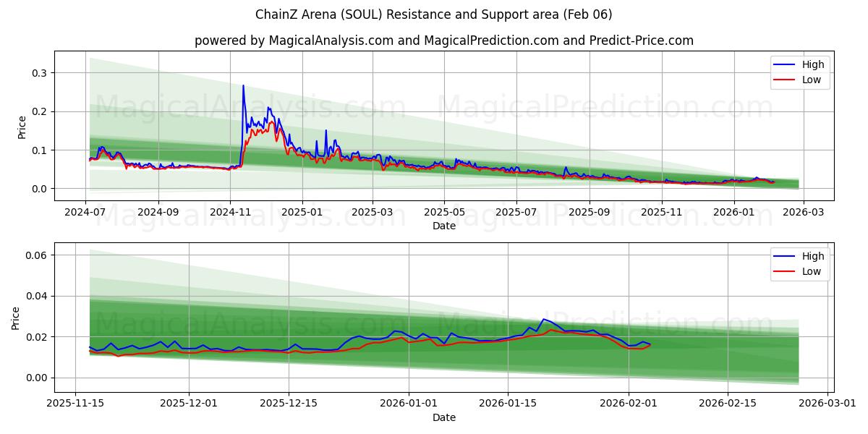Open the Predict-Price.com link in the subtitle
868x434 pixels.
click(643, 41)
